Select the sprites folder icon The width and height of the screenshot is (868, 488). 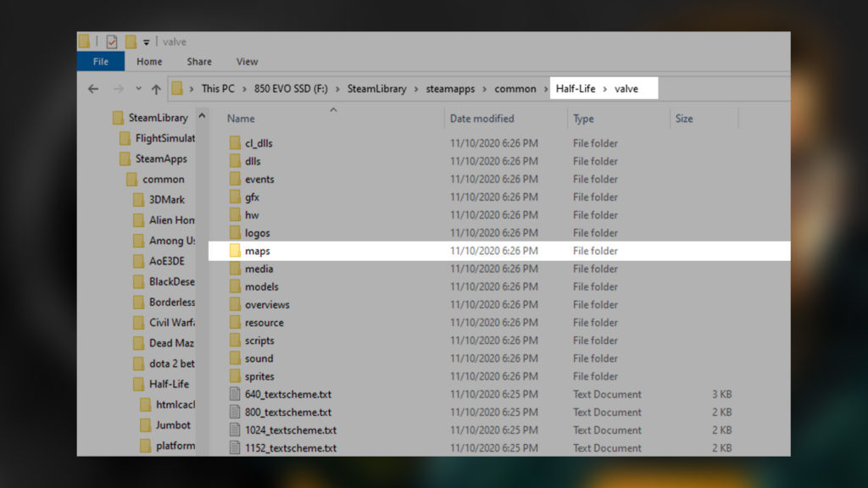235,376
